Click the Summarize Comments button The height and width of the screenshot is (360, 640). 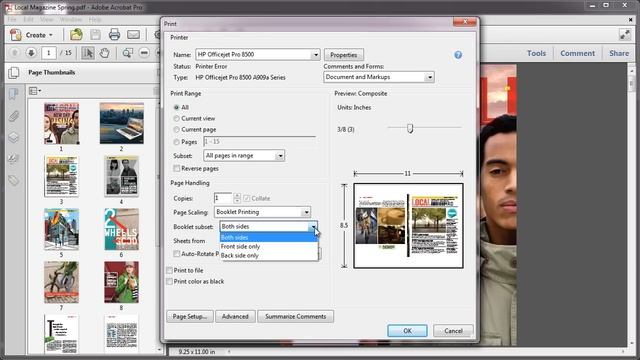pyautogui.click(x=296, y=316)
